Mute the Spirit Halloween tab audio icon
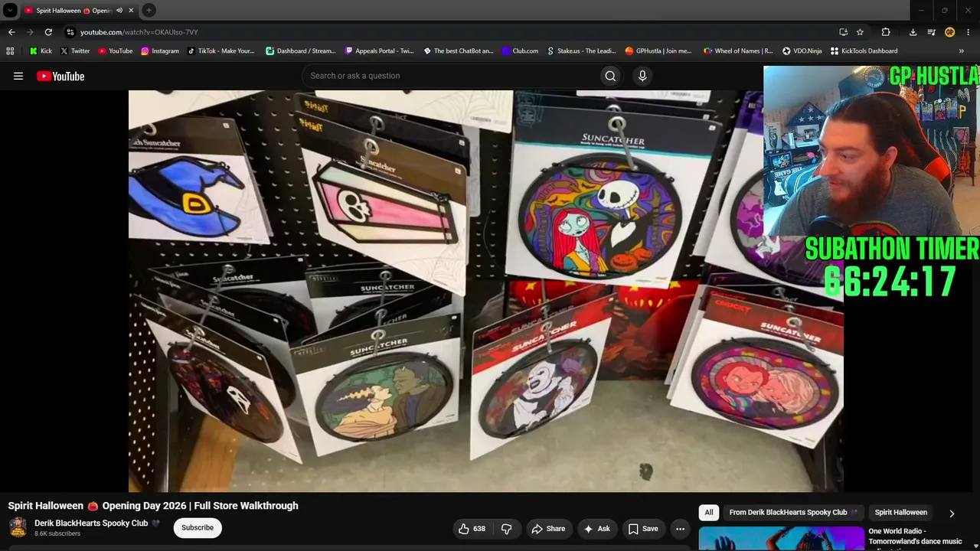 click(x=119, y=11)
